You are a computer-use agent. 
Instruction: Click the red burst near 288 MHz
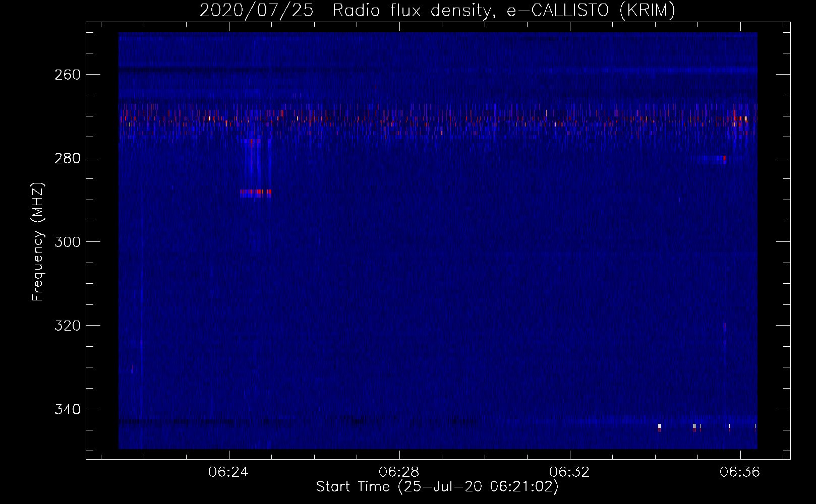pyautogui.click(x=256, y=192)
